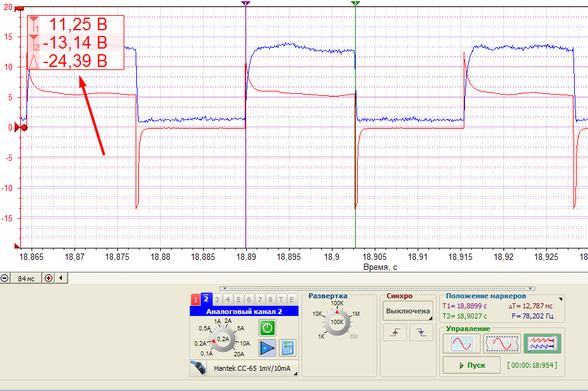Image resolution: width=588 pixels, height=391 pixels.
Task: Click the Пуск start button
Action: coord(472,365)
